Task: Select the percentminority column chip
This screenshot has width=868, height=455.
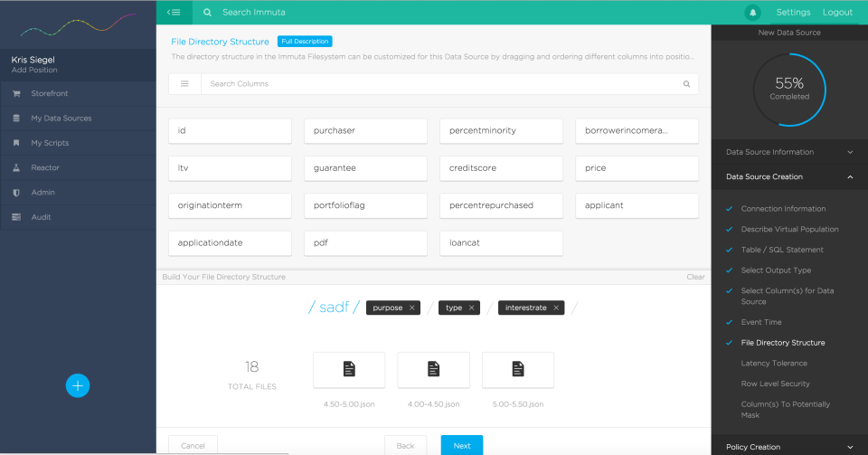Action: [x=501, y=130]
